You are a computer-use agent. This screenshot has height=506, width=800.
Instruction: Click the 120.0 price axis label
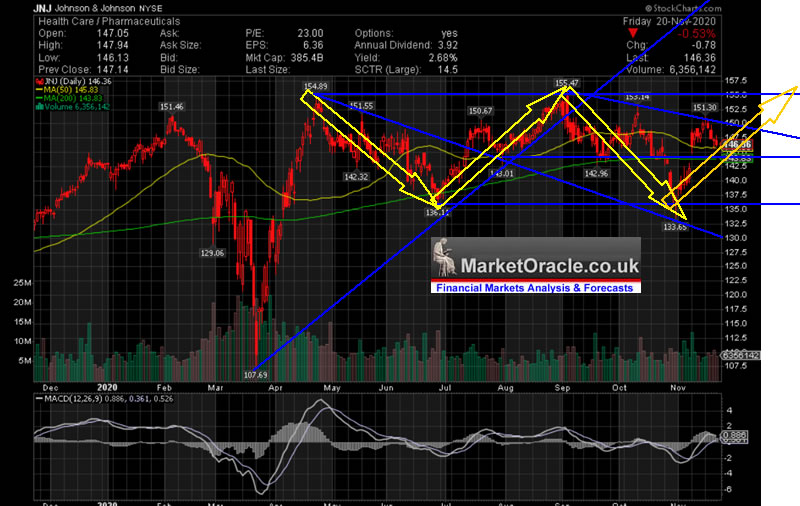coord(736,295)
